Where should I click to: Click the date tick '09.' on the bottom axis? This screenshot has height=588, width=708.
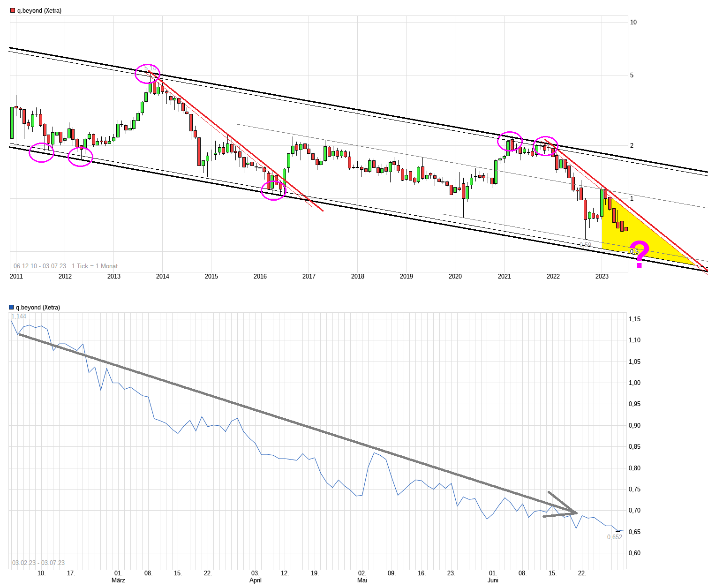click(x=392, y=573)
